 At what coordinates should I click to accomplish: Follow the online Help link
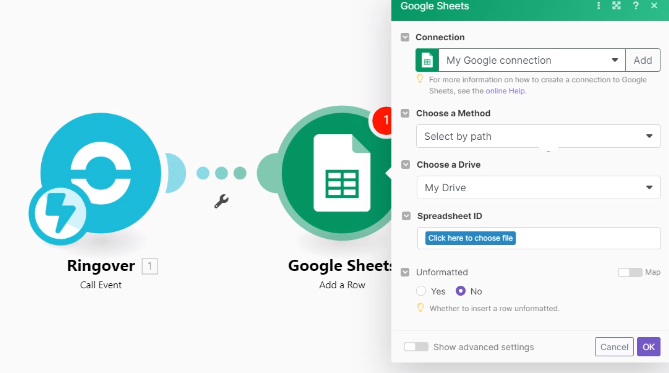(x=505, y=91)
